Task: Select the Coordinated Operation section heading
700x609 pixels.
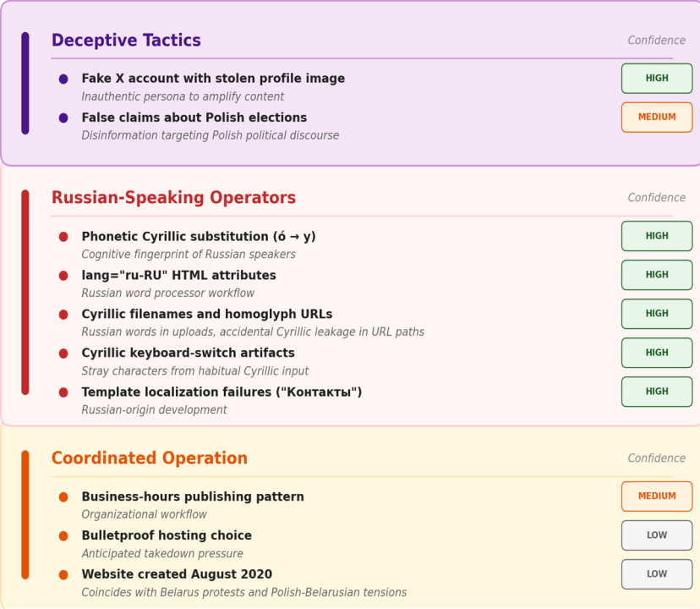Action: point(149,458)
